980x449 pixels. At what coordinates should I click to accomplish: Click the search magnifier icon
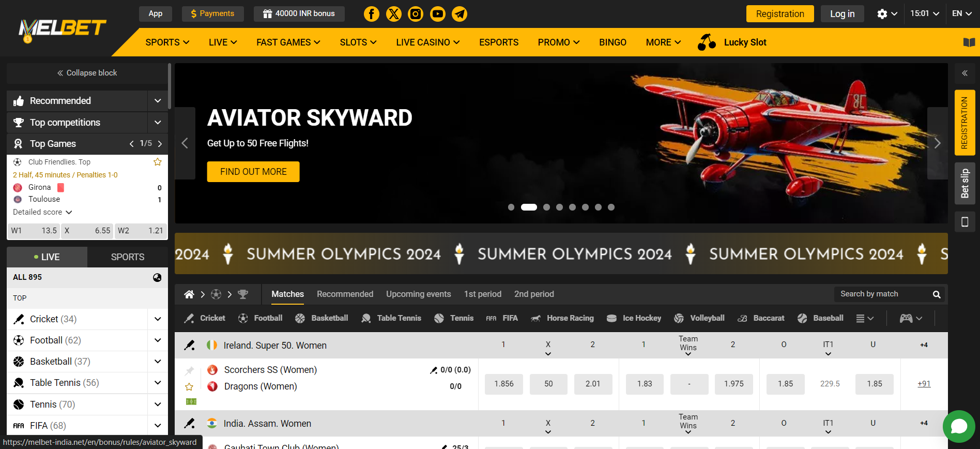point(936,294)
